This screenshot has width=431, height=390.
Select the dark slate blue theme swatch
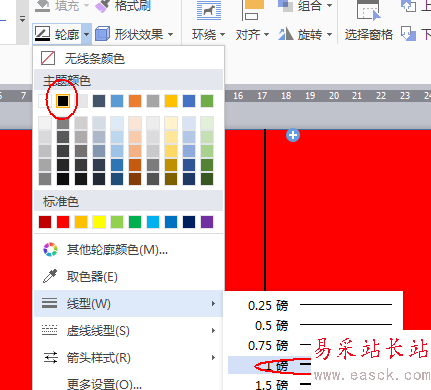tap(99, 101)
